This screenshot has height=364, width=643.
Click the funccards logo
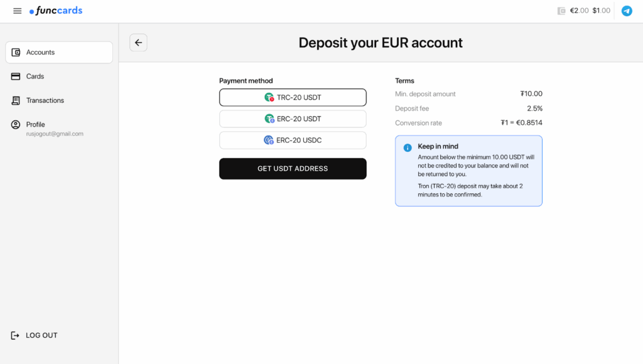click(56, 11)
